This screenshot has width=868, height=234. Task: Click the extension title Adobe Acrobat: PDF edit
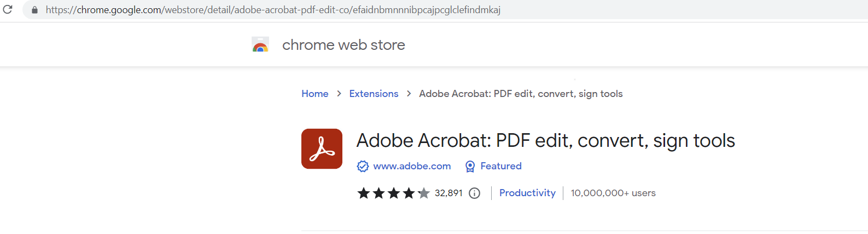(545, 141)
